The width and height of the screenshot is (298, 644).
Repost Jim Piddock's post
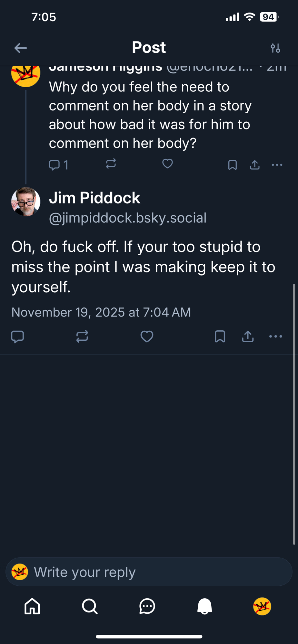82,336
